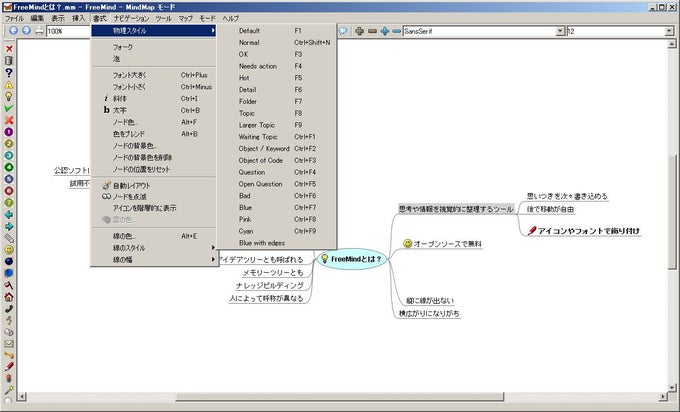Add the envelope mail icon

pos(9,344)
